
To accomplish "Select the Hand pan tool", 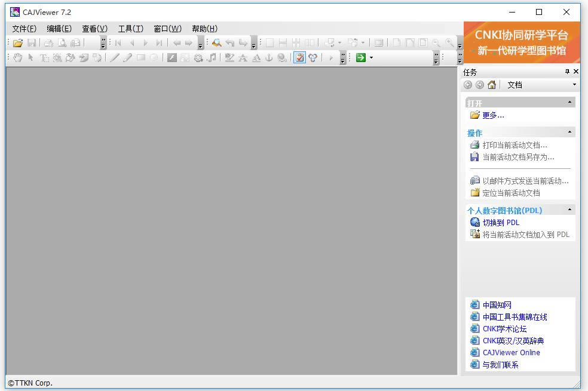I will click(17, 58).
